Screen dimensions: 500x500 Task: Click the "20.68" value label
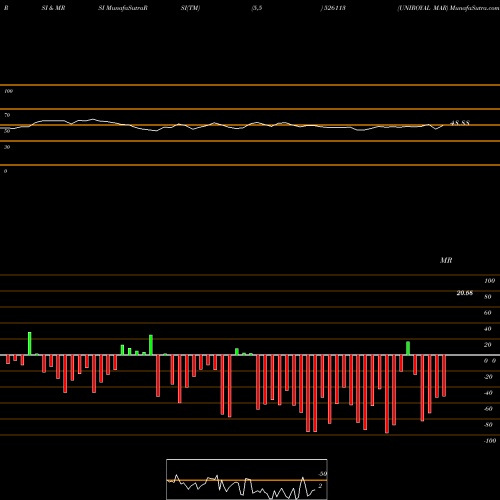[x=465, y=293]
